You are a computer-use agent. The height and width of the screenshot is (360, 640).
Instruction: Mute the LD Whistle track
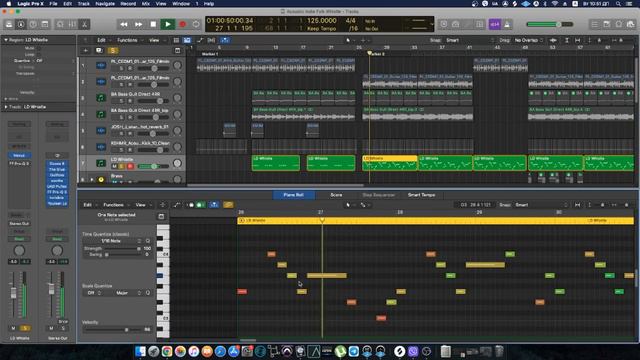[115, 166]
